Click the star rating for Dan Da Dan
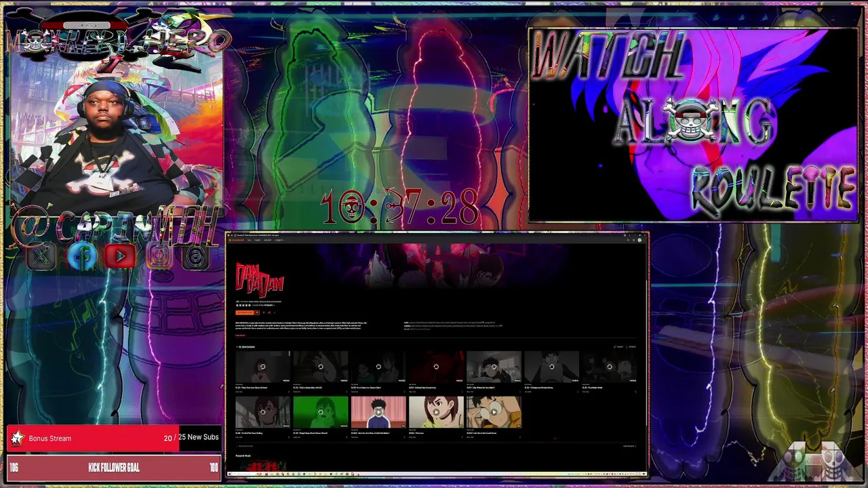Viewport: 868px width, 488px height. pyautogui.click(x=243, y=305)
